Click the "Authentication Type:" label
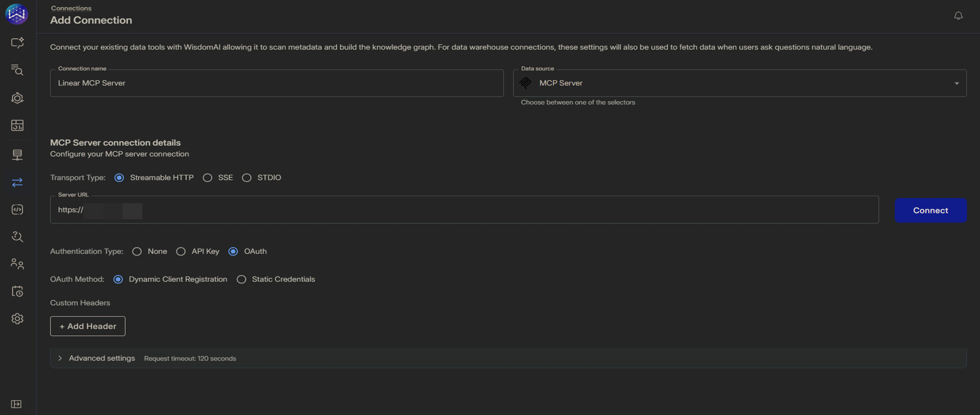 tap(87, 251)
